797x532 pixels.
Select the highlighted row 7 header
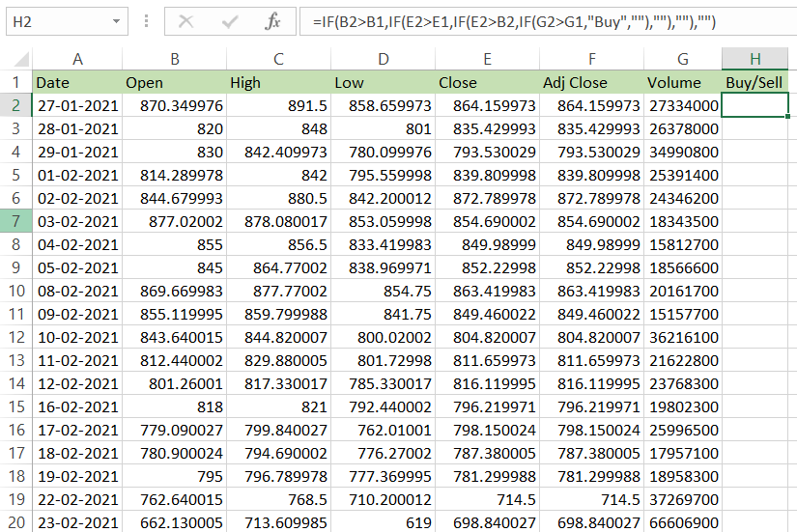pos(15,222)
